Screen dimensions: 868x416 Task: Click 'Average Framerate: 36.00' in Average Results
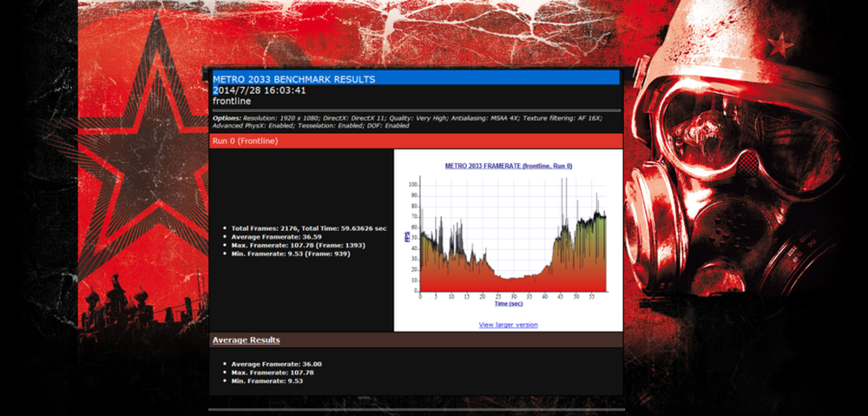[x=276, y=364]
